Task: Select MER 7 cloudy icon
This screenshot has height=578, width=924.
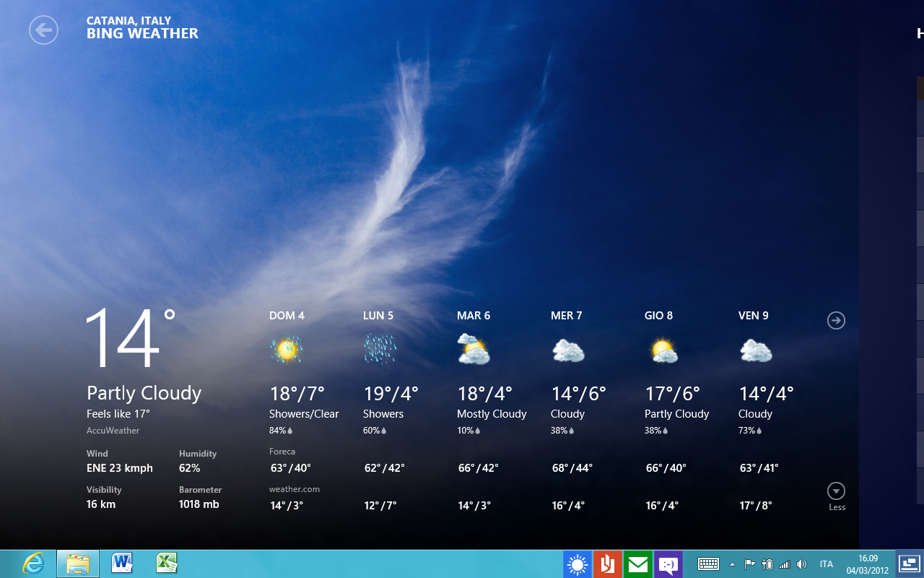Action: pos(568,351)
